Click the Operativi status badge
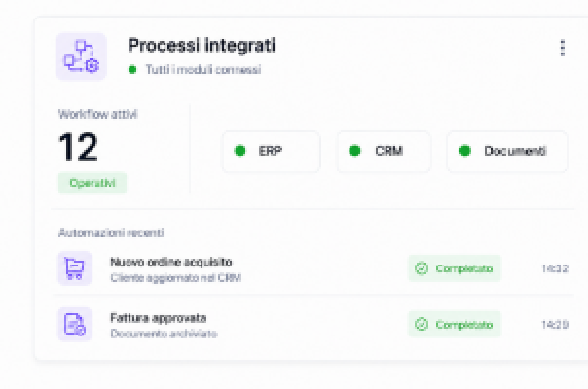The image size is (588, 389). (x=92, y=183)
